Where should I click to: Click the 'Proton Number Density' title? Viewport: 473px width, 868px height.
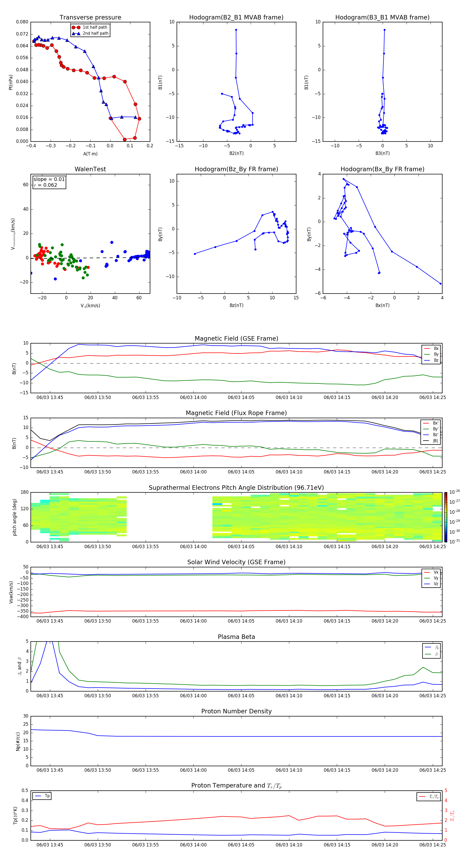click(236, 711)
